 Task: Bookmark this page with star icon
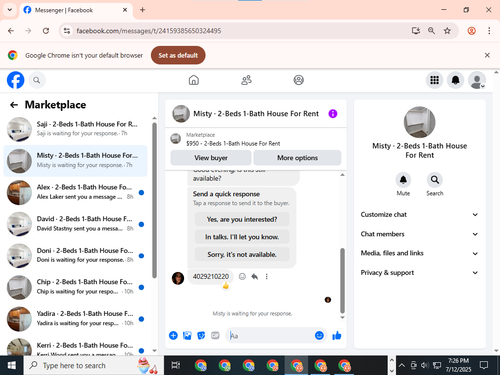click(x=447, y=31)
